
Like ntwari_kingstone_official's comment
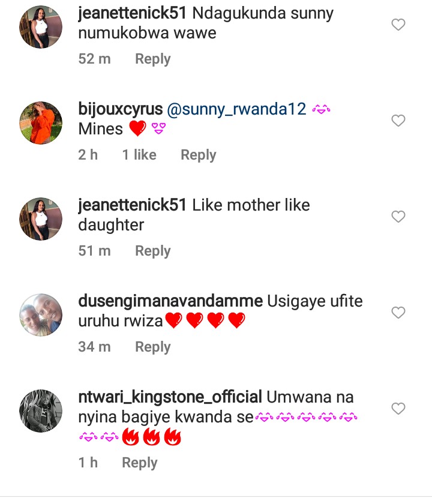pos(398,409)
